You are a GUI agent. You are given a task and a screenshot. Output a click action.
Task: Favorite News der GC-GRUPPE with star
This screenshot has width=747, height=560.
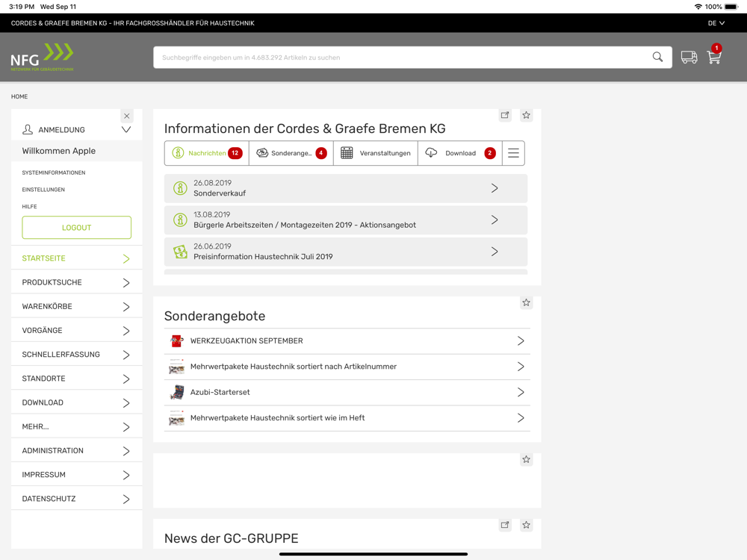tap(526, 525)
